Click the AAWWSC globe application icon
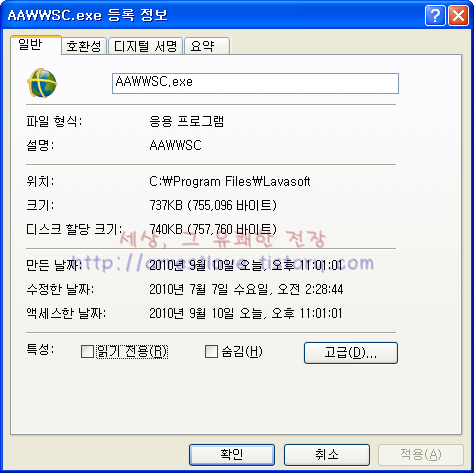474x473 pixels. [x=42, y=83]
